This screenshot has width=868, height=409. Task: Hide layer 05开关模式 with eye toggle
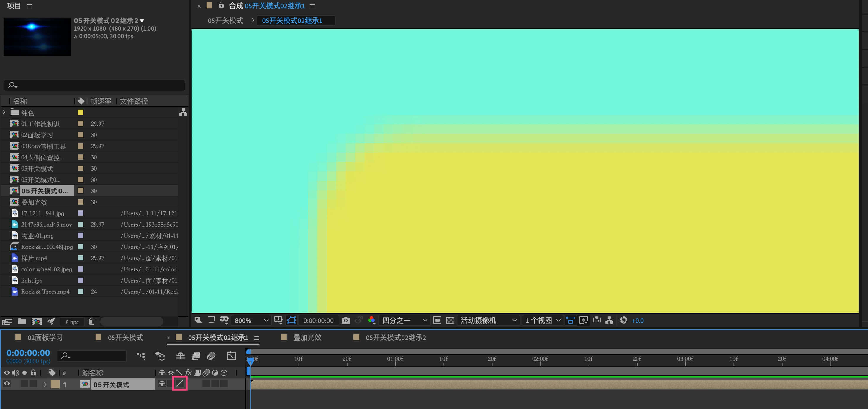coord(7,384)
